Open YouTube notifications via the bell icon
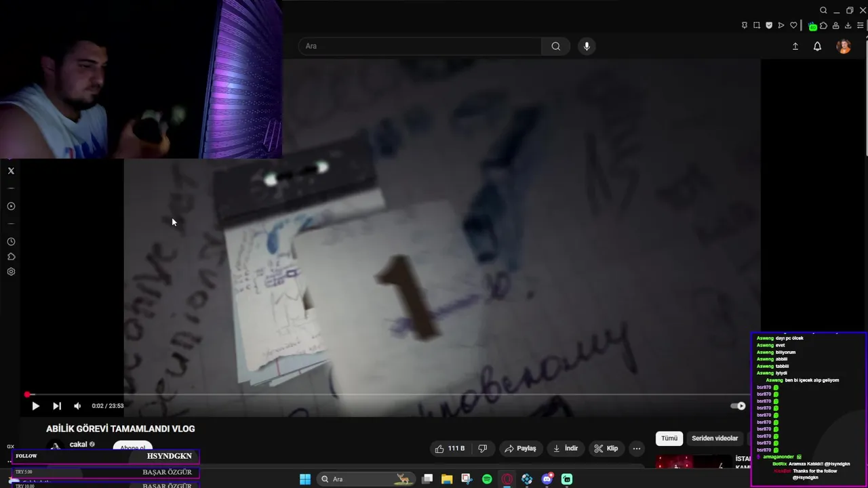 coord(817,46)
